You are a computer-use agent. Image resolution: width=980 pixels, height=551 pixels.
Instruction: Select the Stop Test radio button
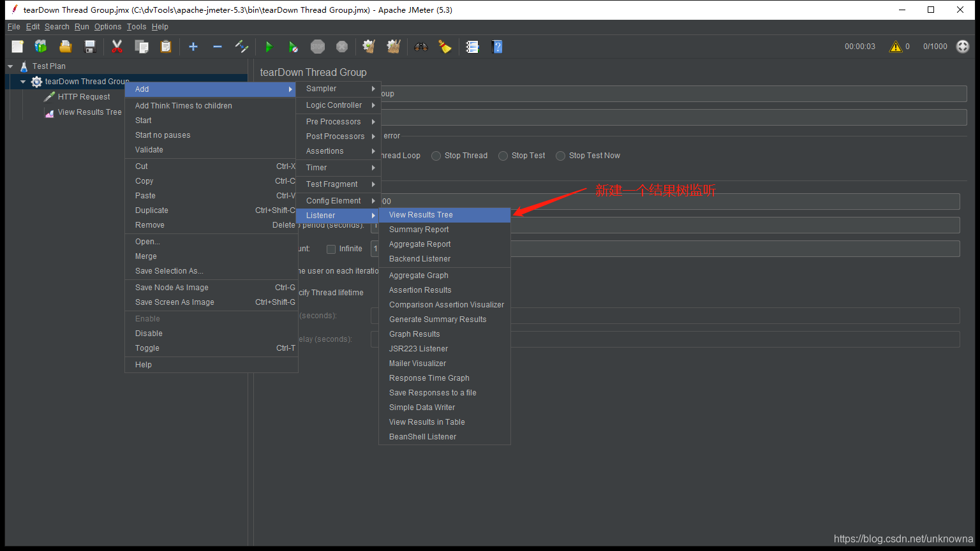pos(503,156)
